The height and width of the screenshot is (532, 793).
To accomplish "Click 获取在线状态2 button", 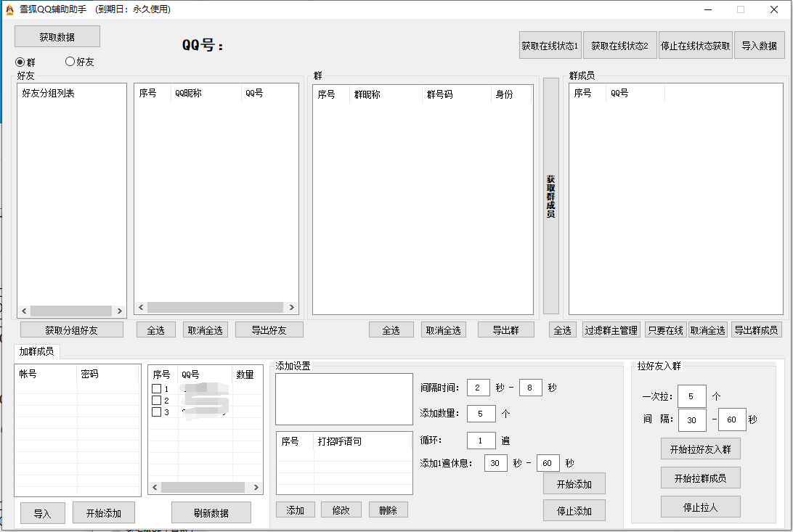I will point(619,46).
